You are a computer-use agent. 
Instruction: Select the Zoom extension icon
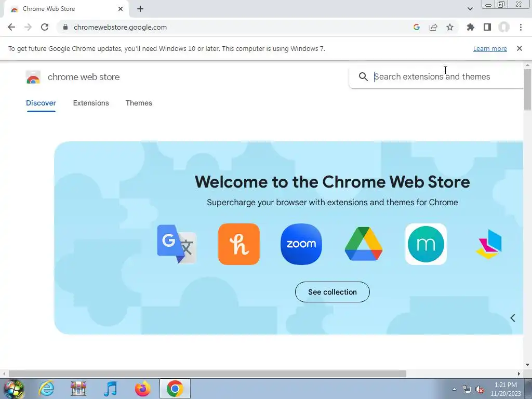pos(301,244)
